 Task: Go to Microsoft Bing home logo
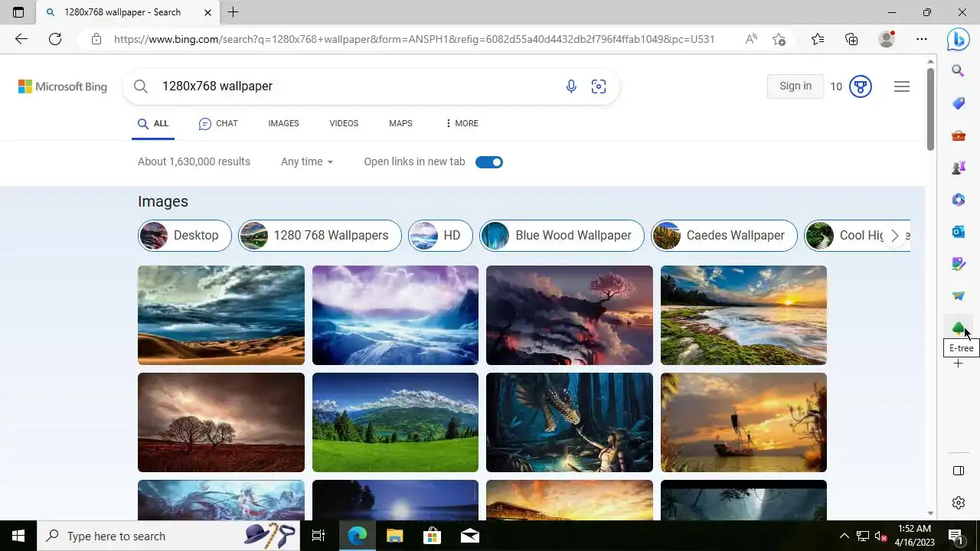[63, 86]
